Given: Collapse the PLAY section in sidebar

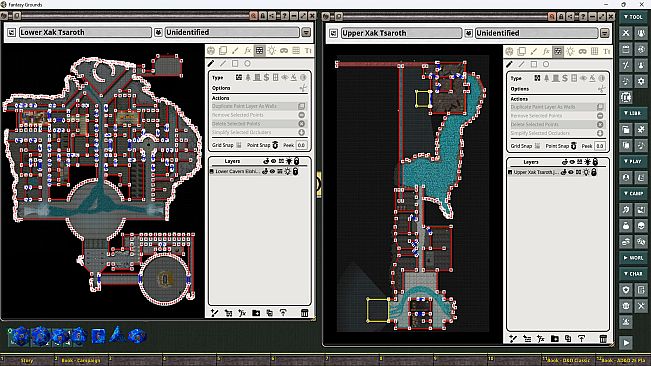Looking at the screenshot, I should [x=634, y=161].
